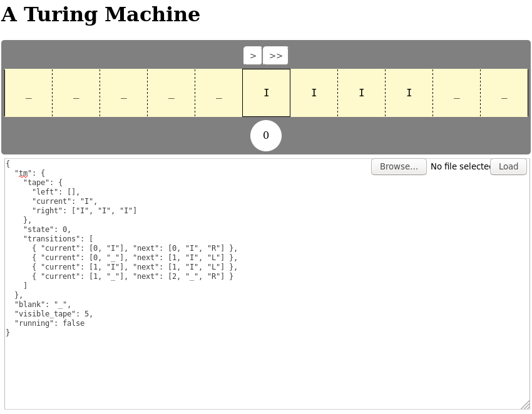532x414 pixels.
Task: Select the highlighted current tape cell
Action: 266,93
